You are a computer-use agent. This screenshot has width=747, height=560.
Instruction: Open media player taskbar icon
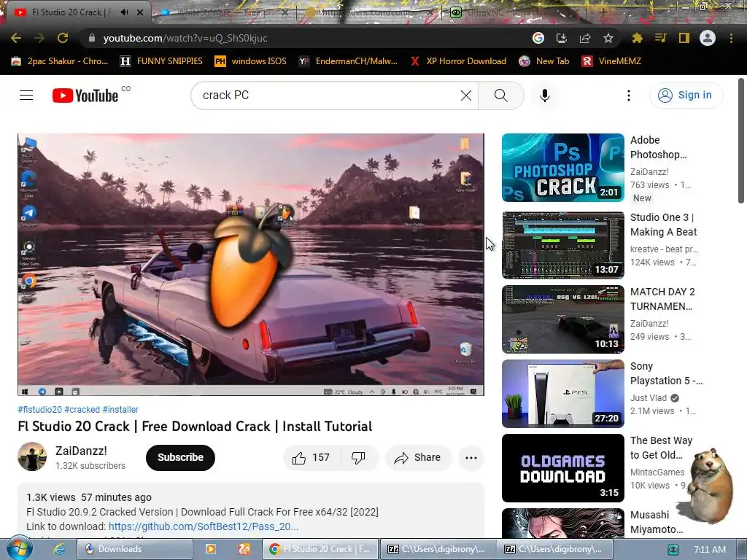click(211, 549)
